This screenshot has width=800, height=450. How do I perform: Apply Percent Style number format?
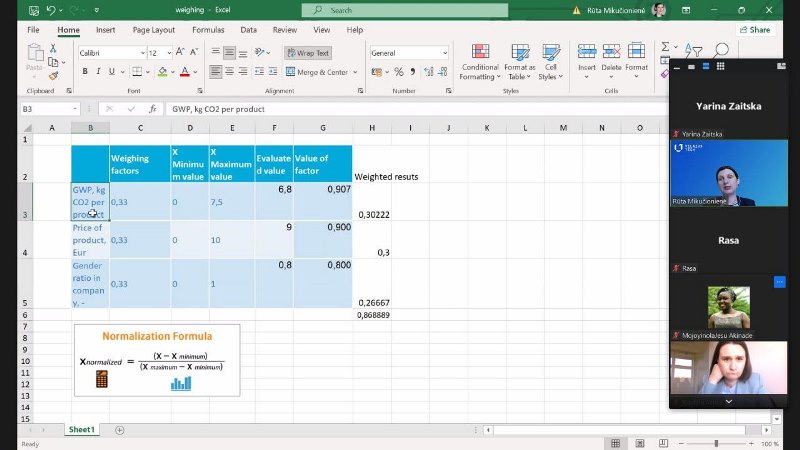click(398, 72)
